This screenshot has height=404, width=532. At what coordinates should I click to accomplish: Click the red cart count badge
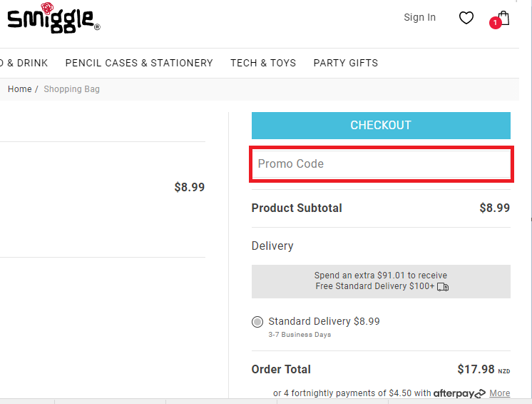(495, 23)
